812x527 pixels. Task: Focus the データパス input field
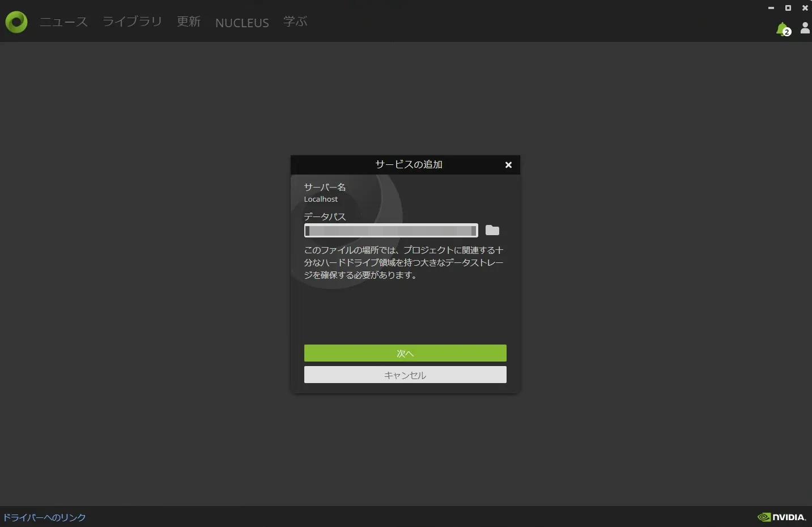tap(391, 231)
